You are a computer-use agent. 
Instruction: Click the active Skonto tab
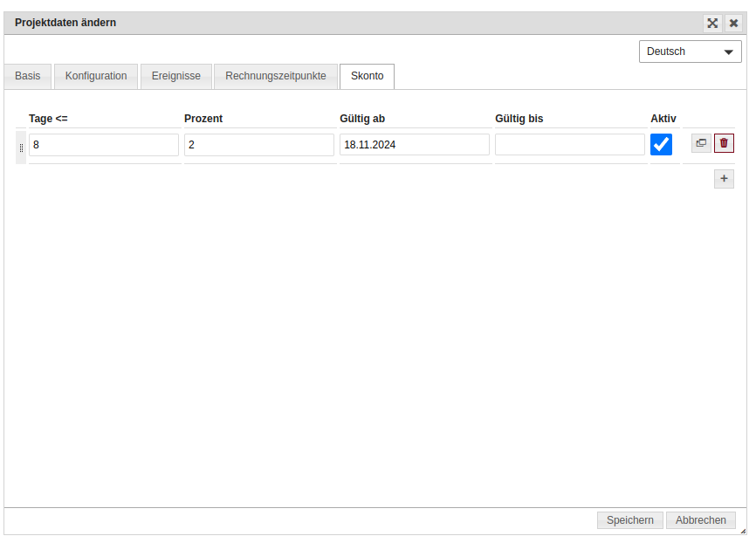point(367,77)
